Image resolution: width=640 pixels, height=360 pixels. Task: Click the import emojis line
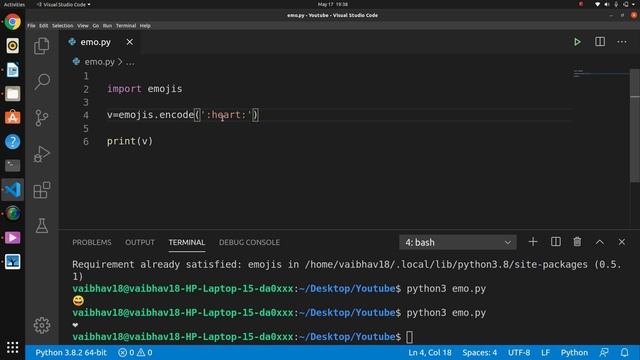[144, 89]
